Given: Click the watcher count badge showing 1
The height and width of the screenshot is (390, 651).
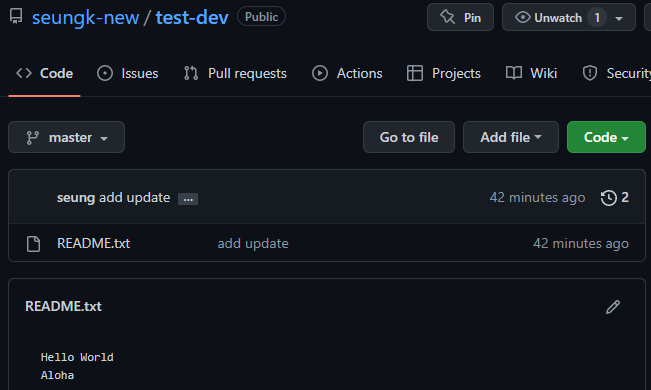Looking at the screenshot, I should [x=597, y=18].
